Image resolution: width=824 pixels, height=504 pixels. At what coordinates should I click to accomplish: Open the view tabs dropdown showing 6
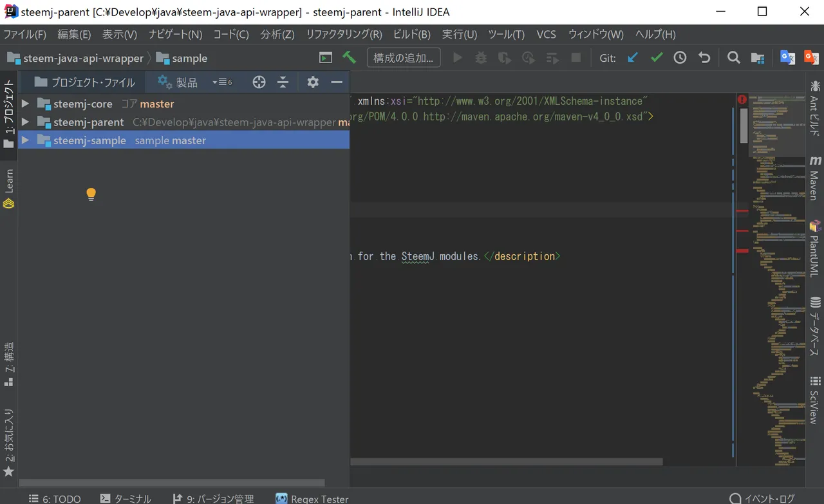click(x=223, y=82)
